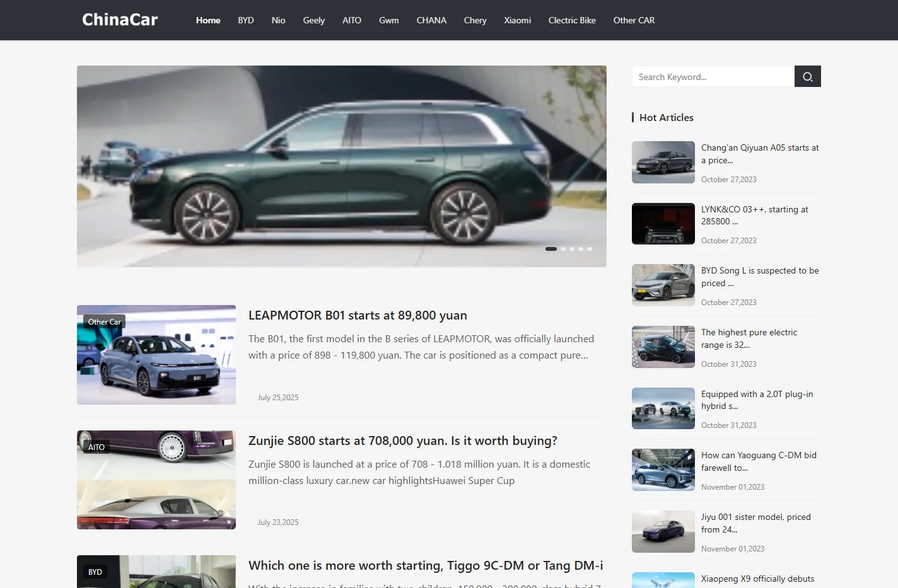
Task: Click the LYNK&CO 03++ article thumbnail
Action: click(663, 224)
